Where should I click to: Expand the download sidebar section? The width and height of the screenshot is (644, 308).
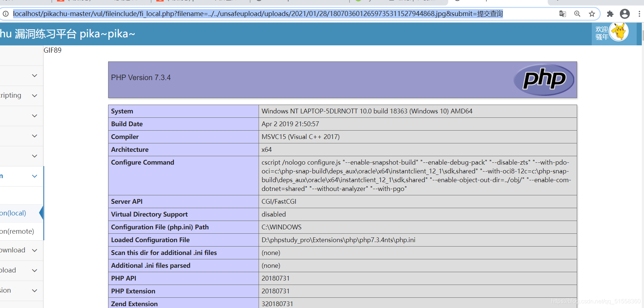point(35,251)
